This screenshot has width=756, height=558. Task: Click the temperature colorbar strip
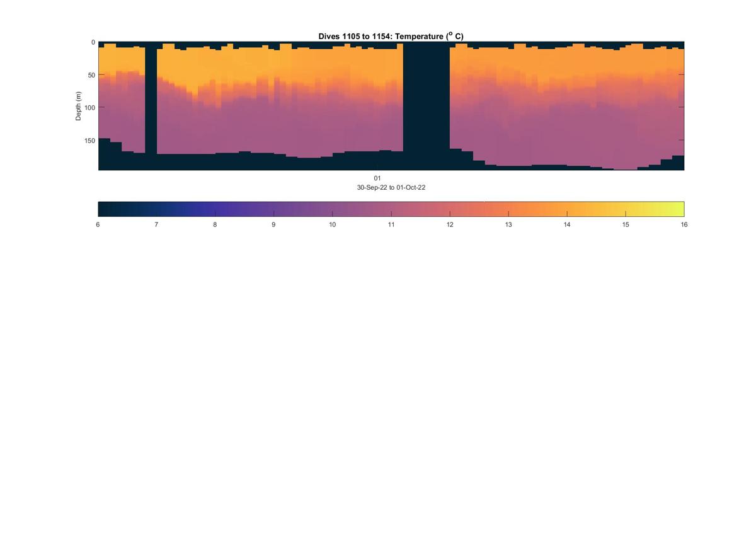(391, 209)
